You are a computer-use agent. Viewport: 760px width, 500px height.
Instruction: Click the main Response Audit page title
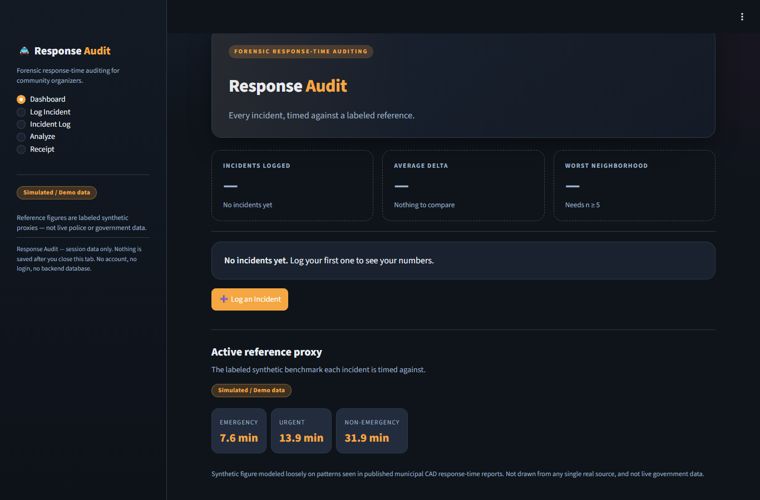(x=288, y=86)
